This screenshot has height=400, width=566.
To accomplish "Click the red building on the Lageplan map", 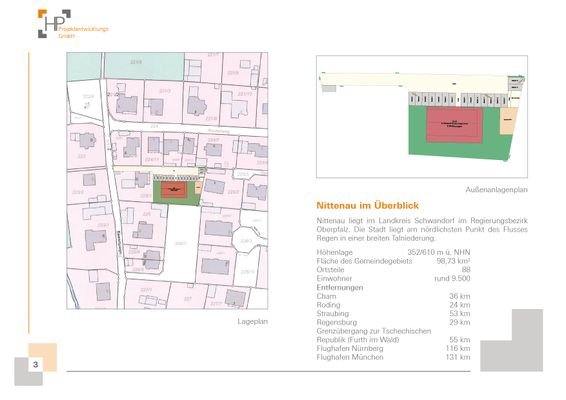I will pyautogui.click(x=174, y=190).
